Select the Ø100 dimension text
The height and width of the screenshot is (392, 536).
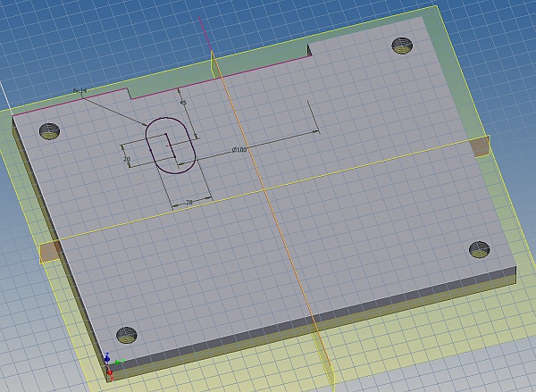click(x=239, y=149)
